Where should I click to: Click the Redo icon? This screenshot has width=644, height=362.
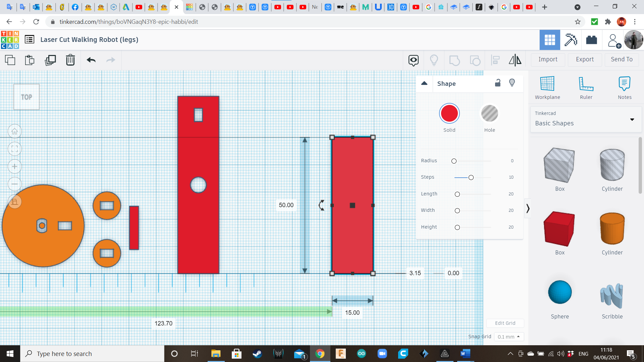coord(111,59)
